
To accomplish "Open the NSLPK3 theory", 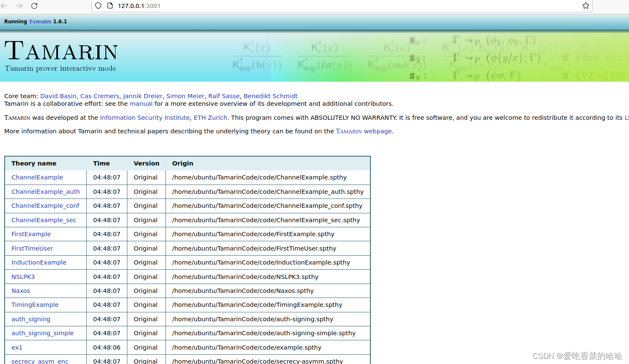I will click(x=23, y=277).
